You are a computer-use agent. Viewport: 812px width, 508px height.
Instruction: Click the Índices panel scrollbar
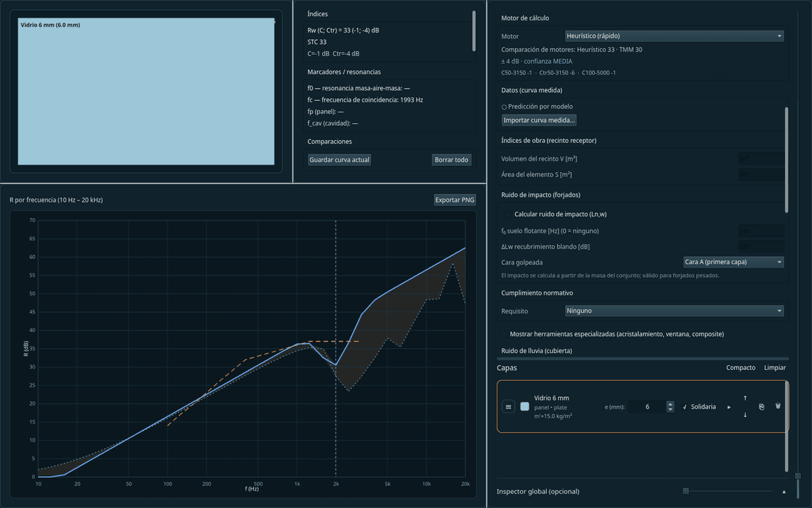[x=474, y=31]
